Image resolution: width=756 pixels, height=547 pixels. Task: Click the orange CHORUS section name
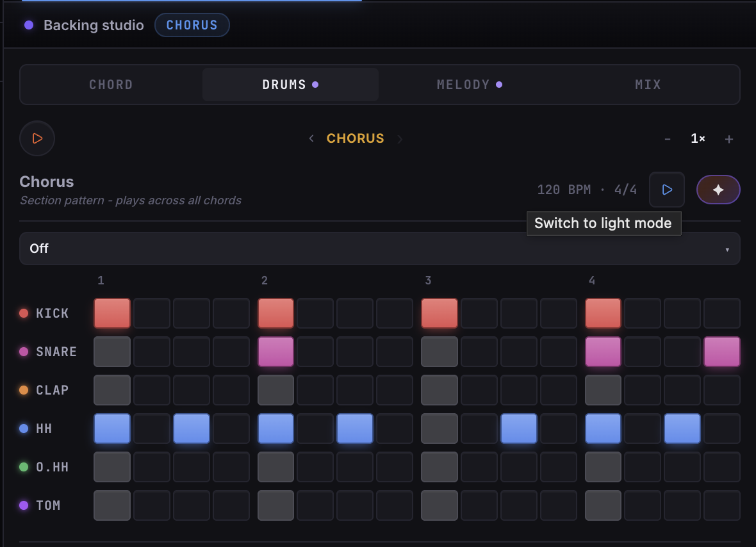[x=356, y=138]
